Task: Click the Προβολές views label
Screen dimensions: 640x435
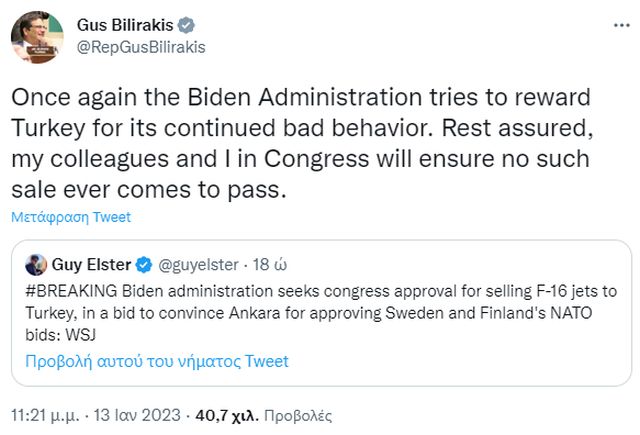Action: 300,412
